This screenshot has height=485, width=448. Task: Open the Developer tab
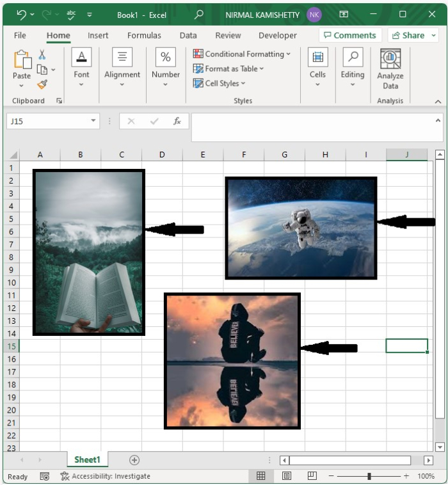coord(278,36)
